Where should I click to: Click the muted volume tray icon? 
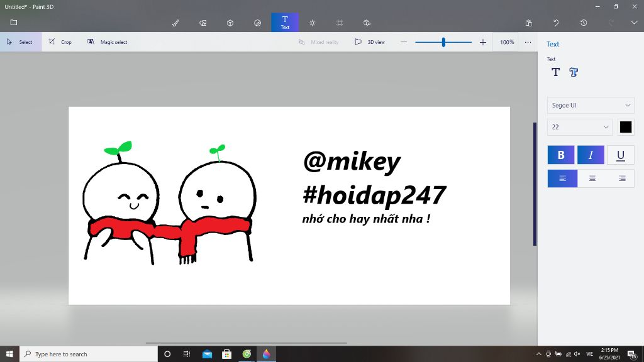click(x=577, y=354)
